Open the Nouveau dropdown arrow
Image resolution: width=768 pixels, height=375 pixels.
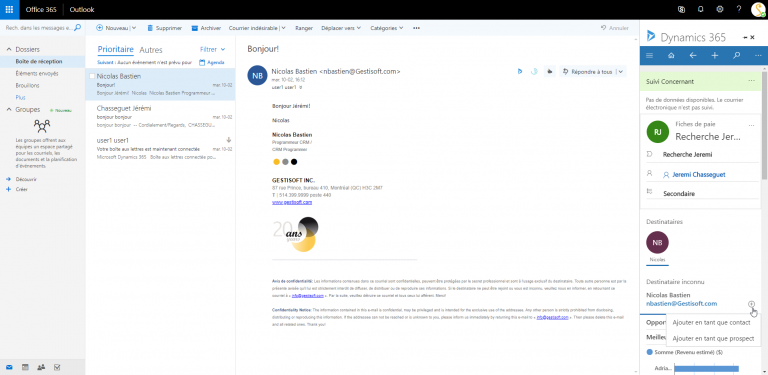[134, 28]
